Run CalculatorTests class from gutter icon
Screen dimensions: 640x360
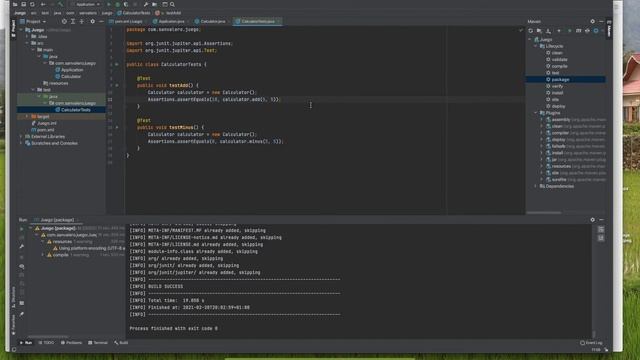(x=117, y=64)
